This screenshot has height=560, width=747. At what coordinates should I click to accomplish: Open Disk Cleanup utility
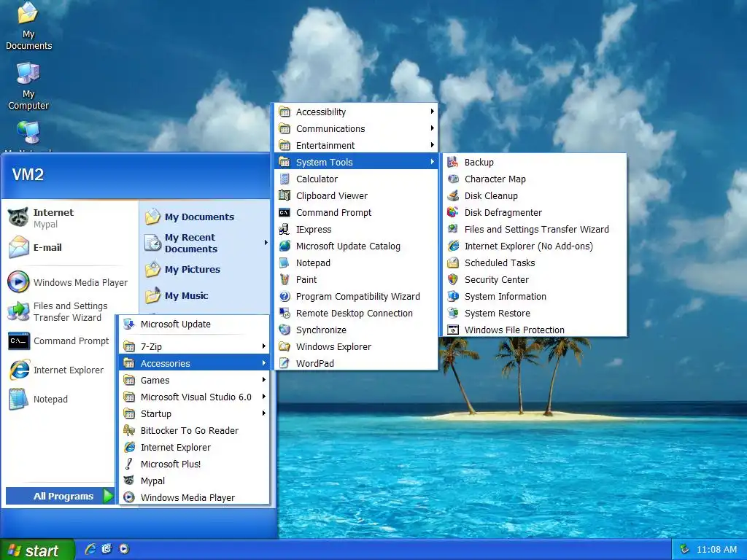(535, 195)
